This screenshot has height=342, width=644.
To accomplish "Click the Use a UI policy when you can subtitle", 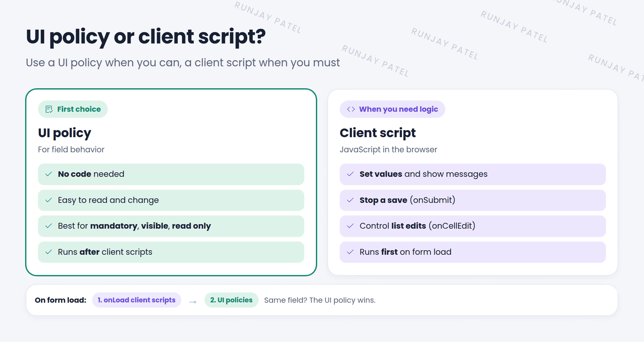I will click(183, 62).
